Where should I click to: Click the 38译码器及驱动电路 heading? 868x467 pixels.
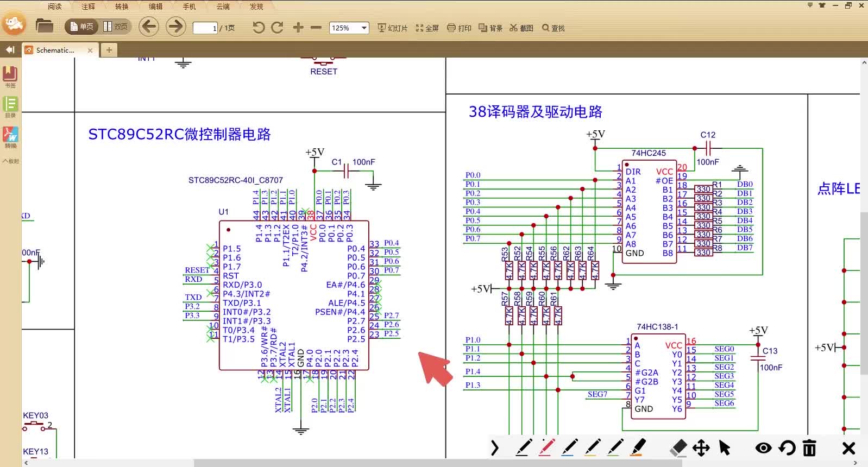536,112
